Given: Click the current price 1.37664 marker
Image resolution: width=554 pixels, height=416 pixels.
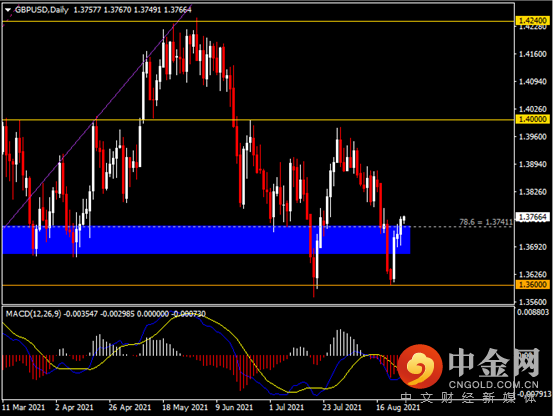Looking at the screenshot, I should (533, 217).
